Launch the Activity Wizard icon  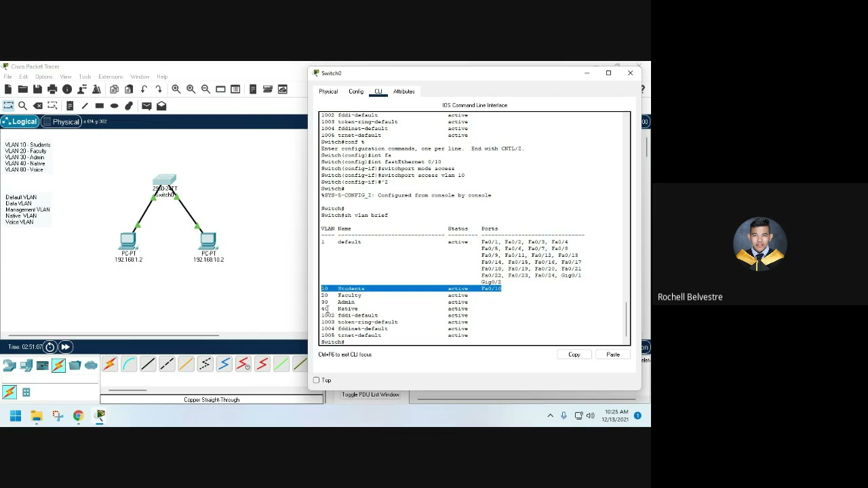(96, 89)
